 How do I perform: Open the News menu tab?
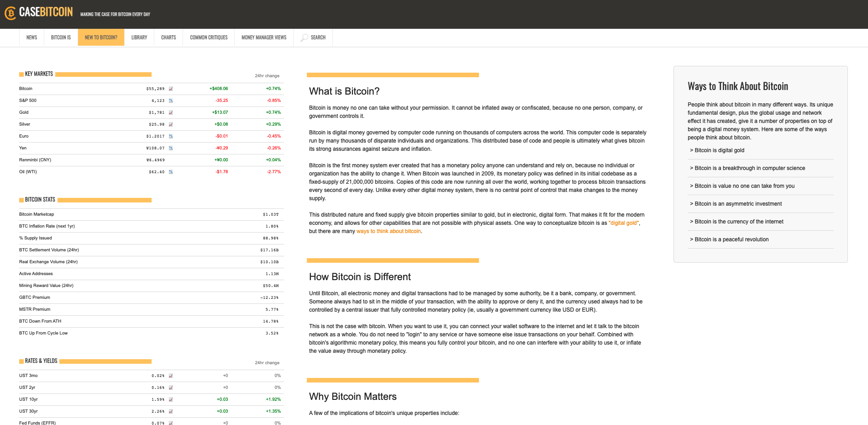click(32, 37)
